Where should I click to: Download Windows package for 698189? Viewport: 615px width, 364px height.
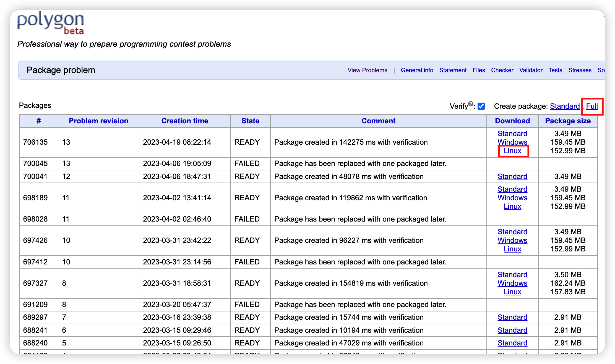pyautogui.click(x=512, y=198)
